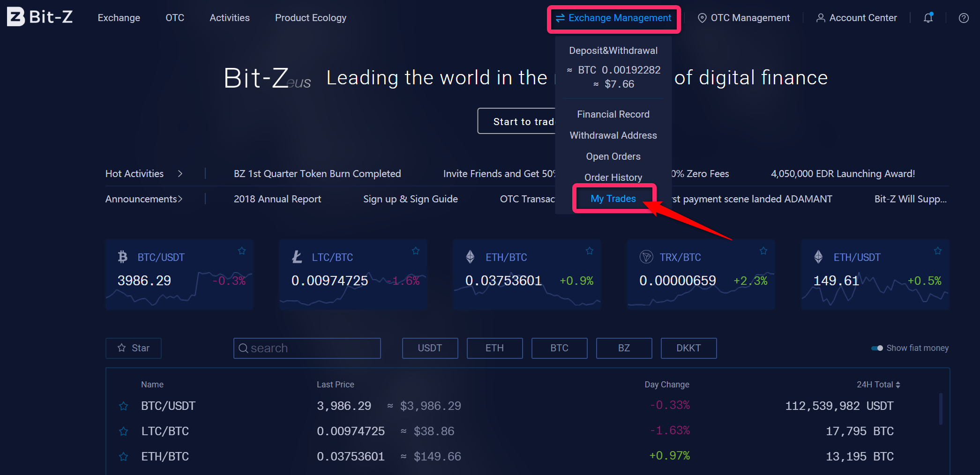Select Open Orders menu entry

coord(613,156)
